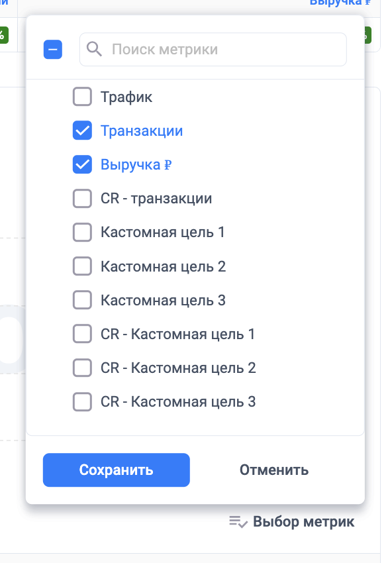Check the CR - транзакции box

(82, 198)
